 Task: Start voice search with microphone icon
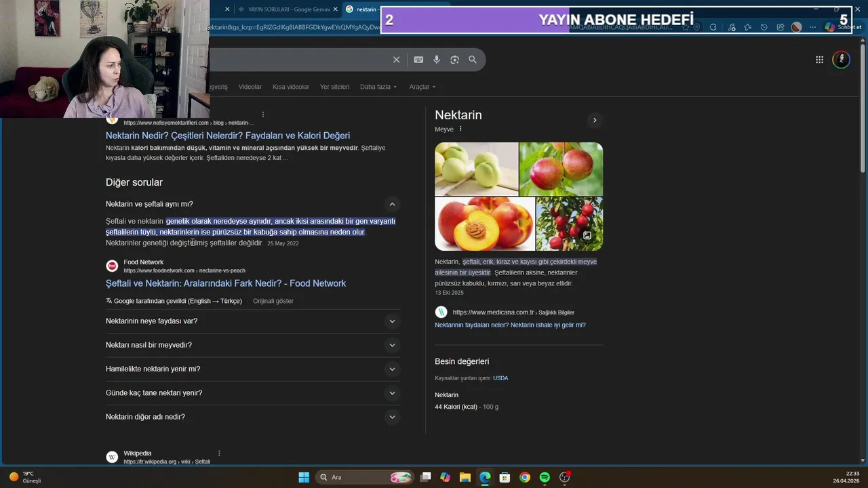(437, 60)
